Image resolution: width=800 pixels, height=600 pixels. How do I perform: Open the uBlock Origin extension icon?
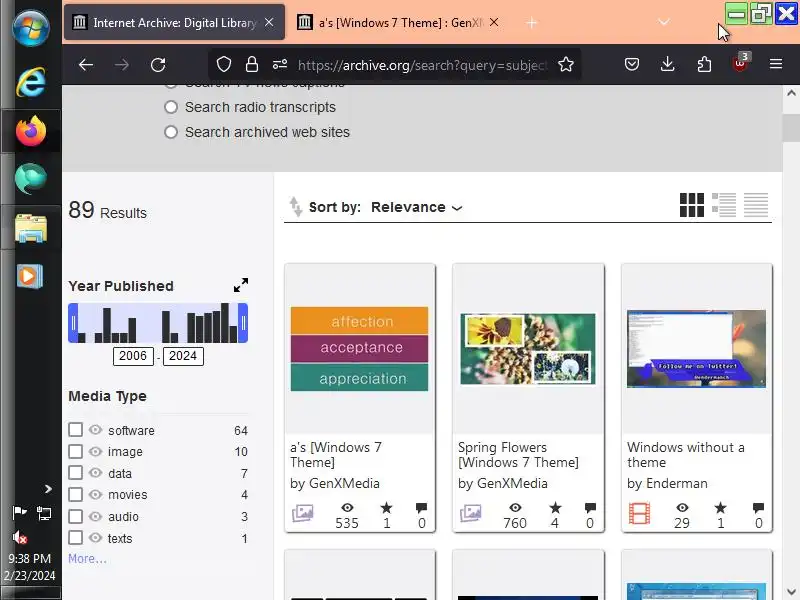(x=741, y=63)
